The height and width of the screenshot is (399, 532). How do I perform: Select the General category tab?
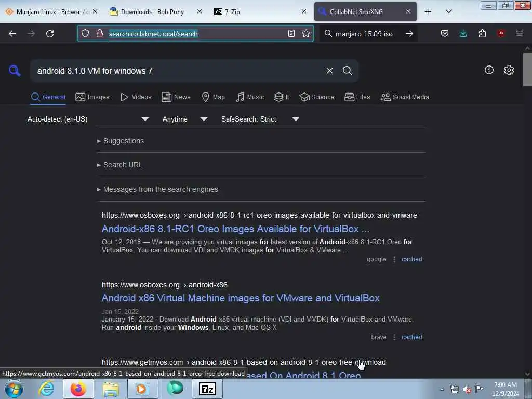(48, 97)
